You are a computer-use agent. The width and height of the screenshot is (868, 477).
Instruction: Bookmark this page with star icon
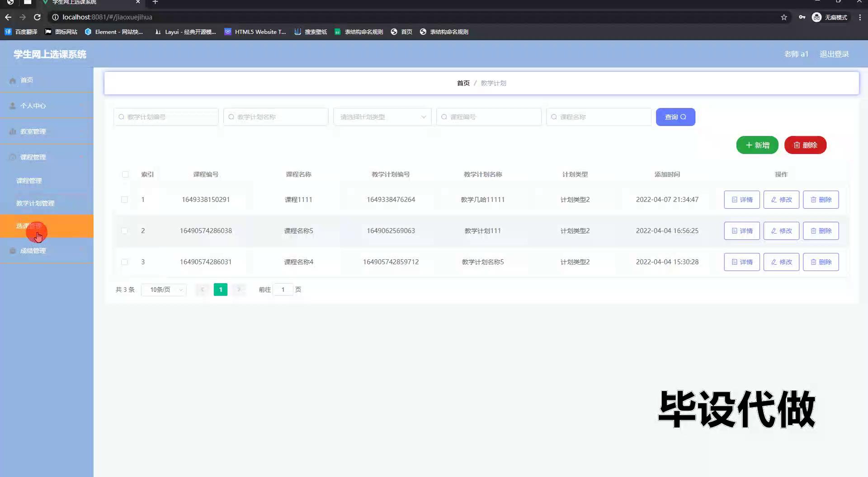click(784, 17)
